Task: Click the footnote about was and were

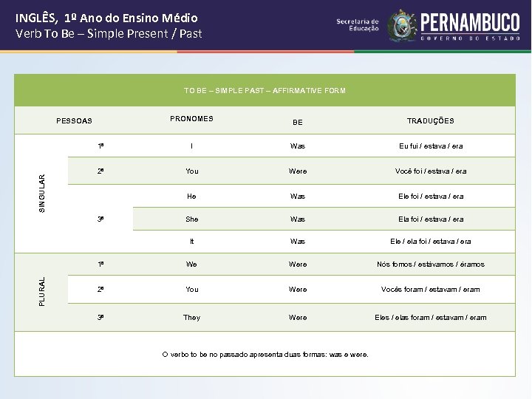Action: pyautogui.click(x=265, y=355)
